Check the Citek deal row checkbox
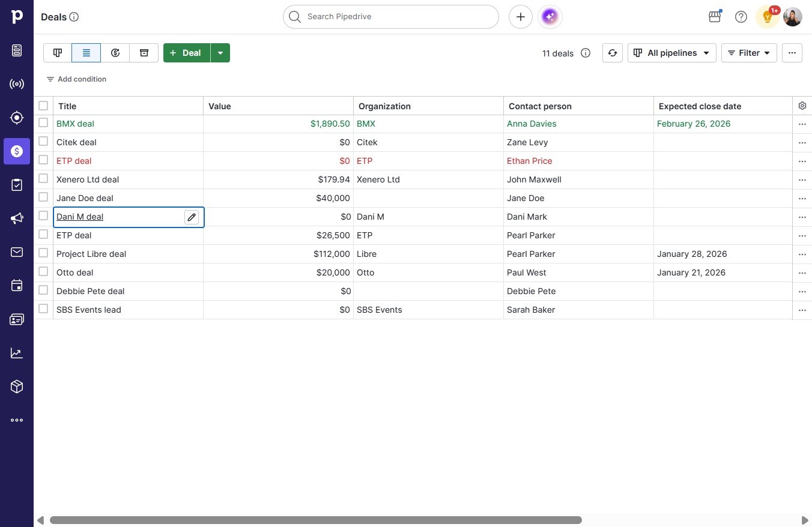The height and width of the screenshot is (527, 812). [x=43, y=141]
